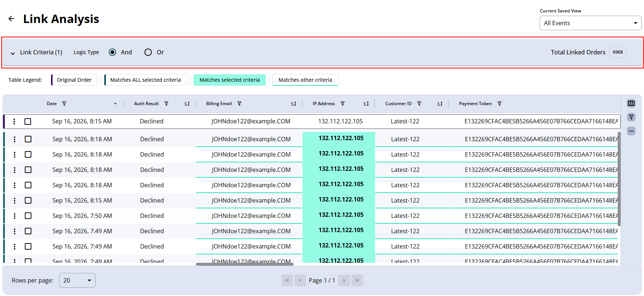Viewport: 644px width, 296px height.
Task: Open row menu for 8:15 AM original order
Action: 14,122
